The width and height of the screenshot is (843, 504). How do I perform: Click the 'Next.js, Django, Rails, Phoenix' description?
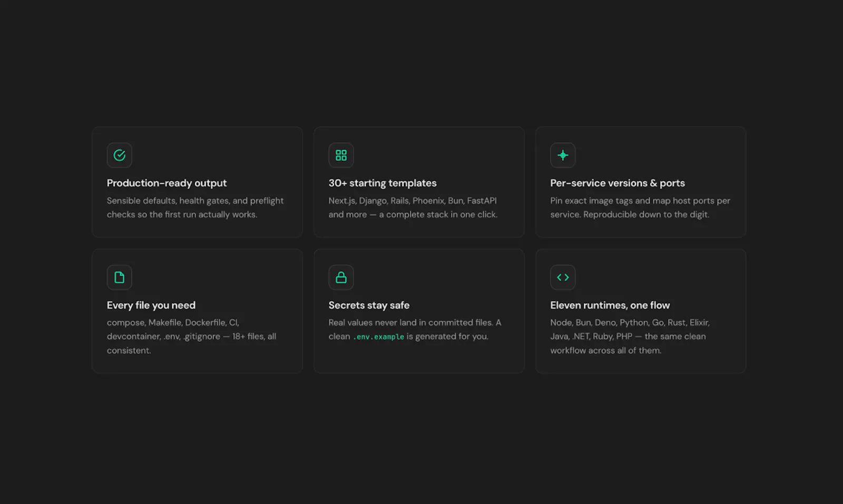413,207
